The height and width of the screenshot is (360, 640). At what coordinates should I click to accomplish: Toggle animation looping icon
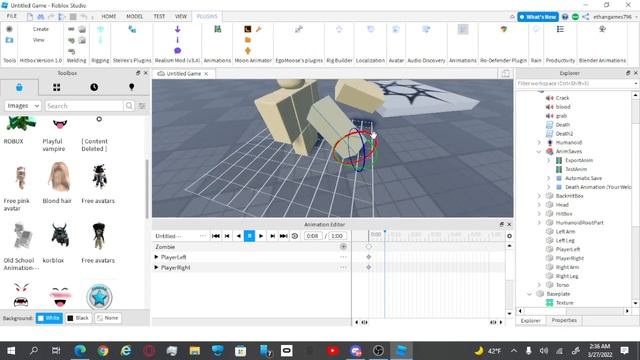(x=295, y=236)
